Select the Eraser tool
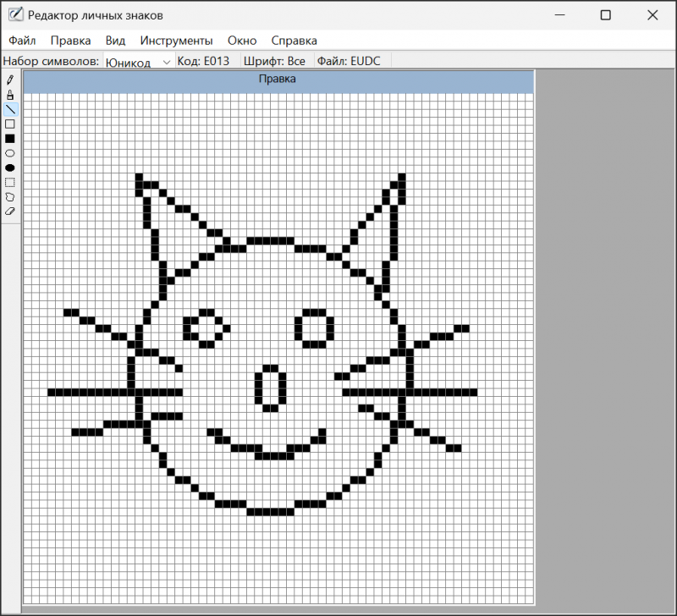The image size is (677, 616). click(x=10, y=211)
